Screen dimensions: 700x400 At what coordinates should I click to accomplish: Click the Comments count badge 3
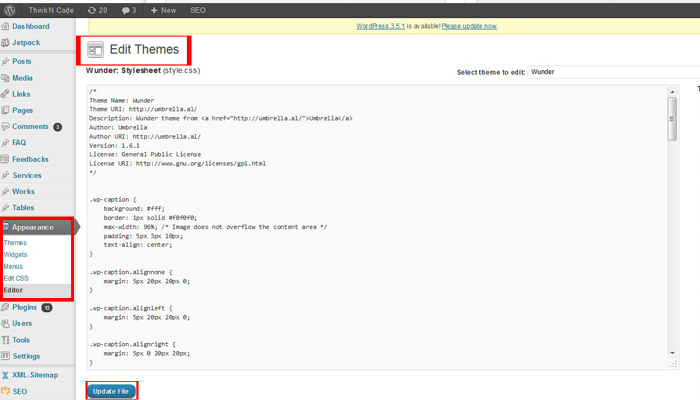click(58, 127)
